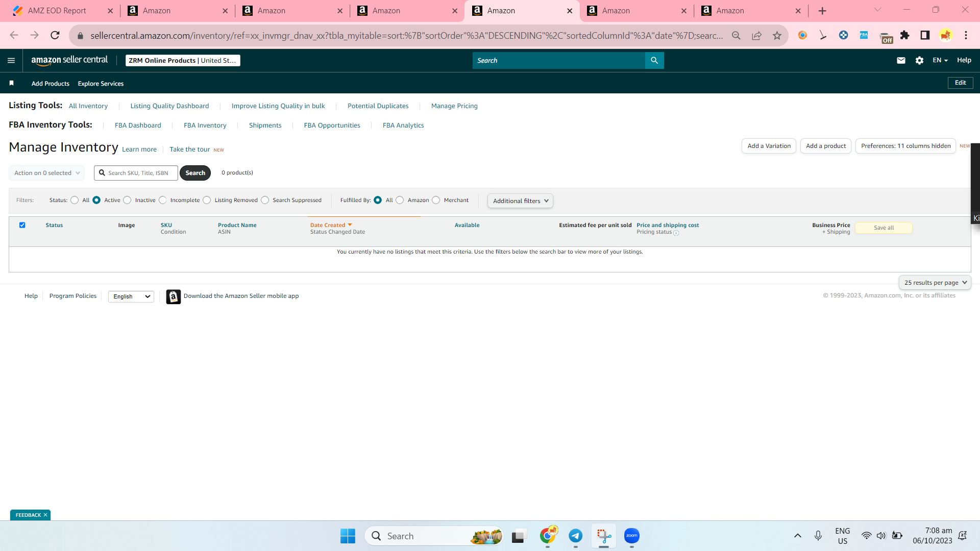Select the Inactive status radio button
This screenshot has width=980, height=551.
[127, 200]
